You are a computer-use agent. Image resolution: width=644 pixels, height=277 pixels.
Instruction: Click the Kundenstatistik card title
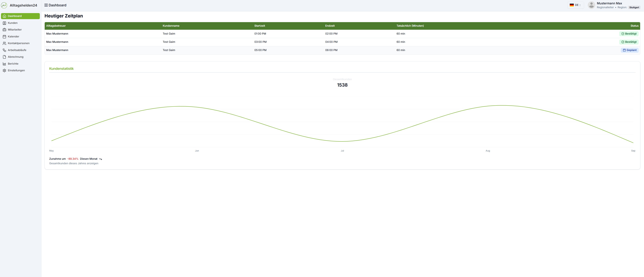[61, 69]
